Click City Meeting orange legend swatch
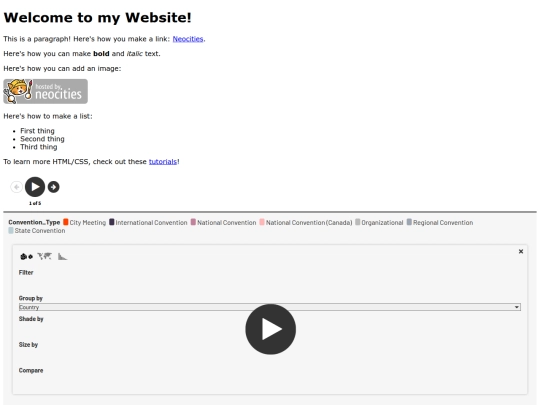 (x=66, y=222)
